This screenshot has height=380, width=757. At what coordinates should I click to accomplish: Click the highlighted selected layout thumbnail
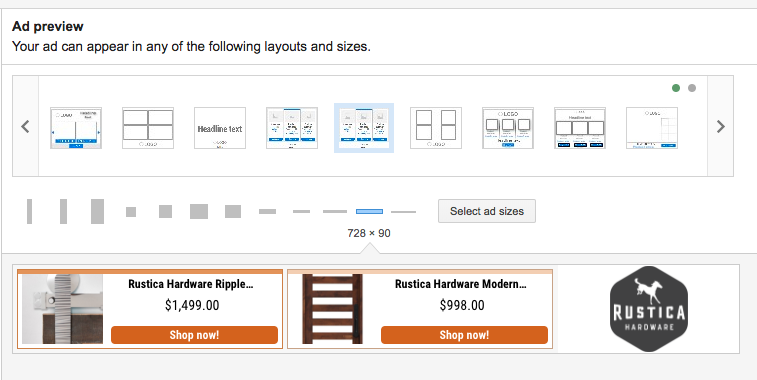click(364, 128)
